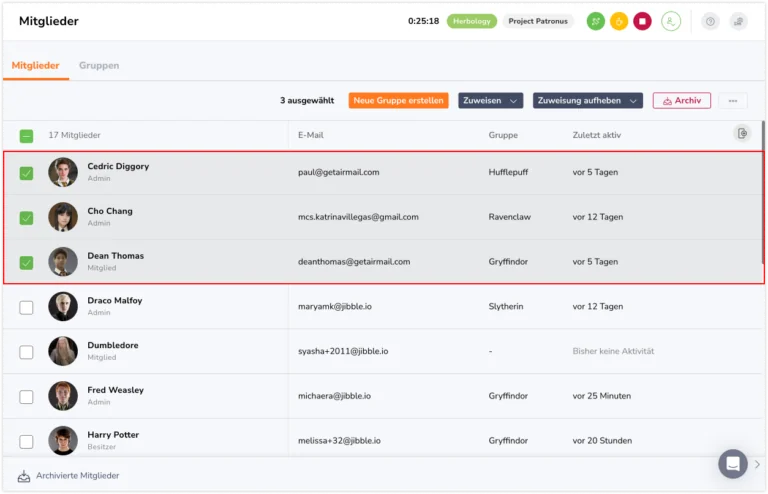The width and height of the screenshot is (768, 494).
Task: Click Bisher keine Aktivität in Dumbledore row
Action: coord(613,351)
